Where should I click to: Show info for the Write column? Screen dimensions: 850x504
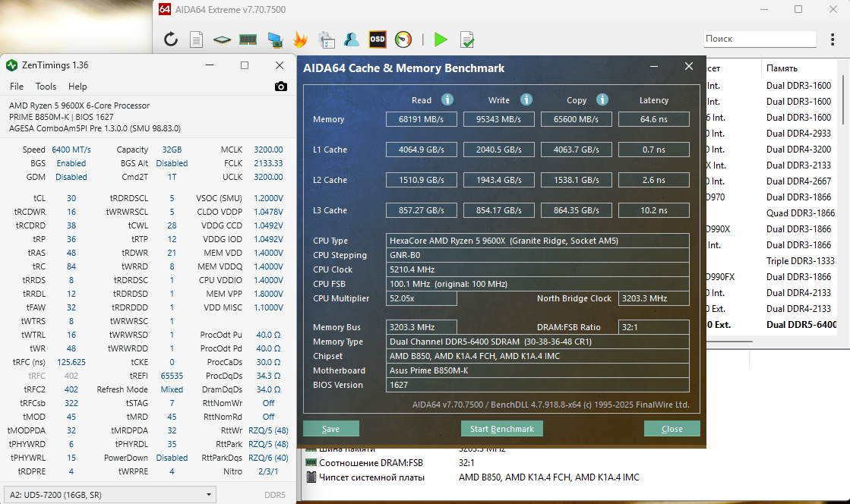526,99
